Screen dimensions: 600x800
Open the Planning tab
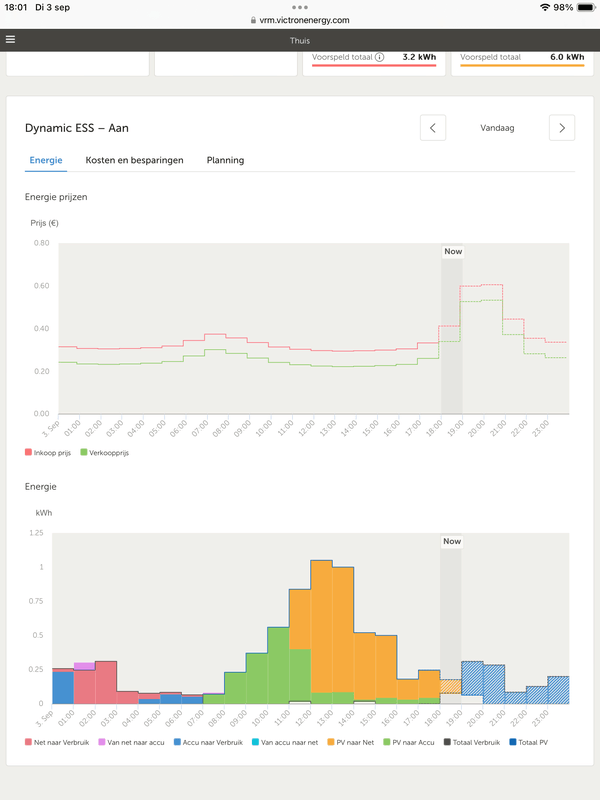point(225,160)
